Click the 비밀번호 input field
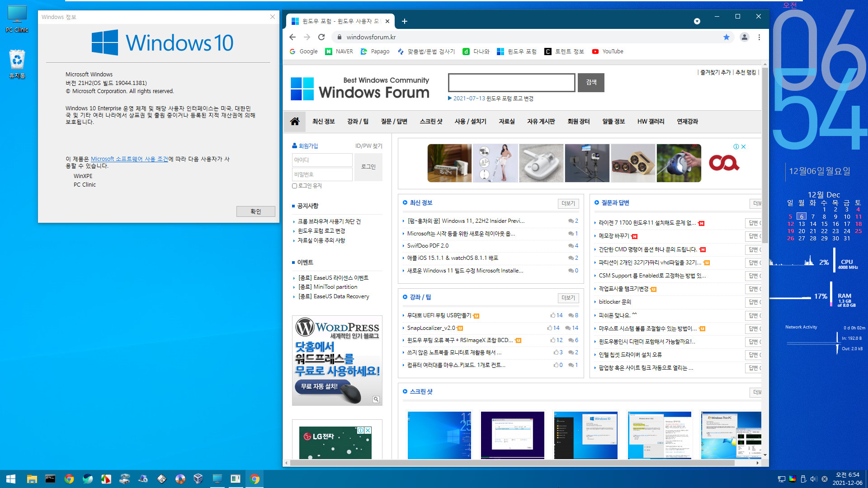Image resolution: width=868 pixels, height=488 pixels. click(322, 174)
